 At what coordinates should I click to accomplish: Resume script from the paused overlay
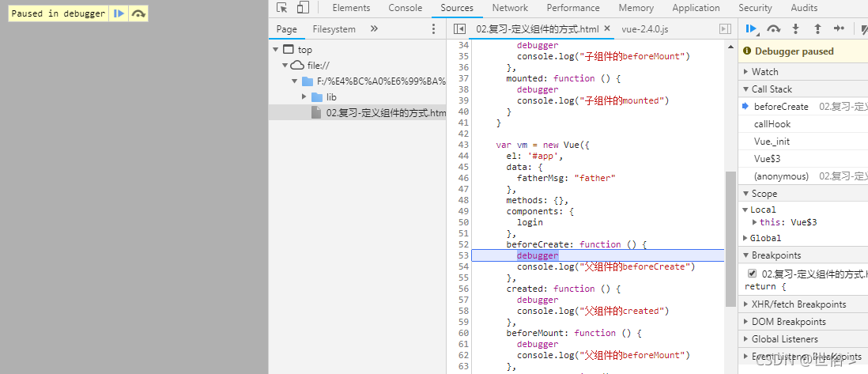(119, 14)
